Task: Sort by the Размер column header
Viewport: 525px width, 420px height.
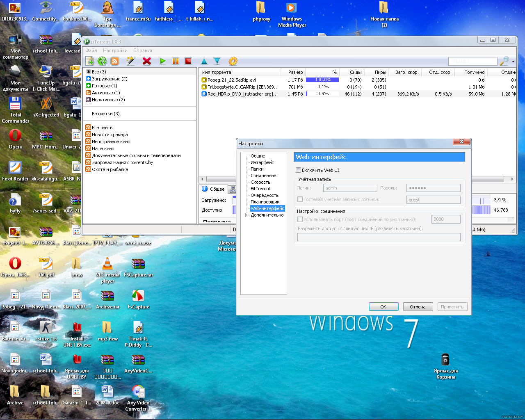Action: [x=293, y=72]
